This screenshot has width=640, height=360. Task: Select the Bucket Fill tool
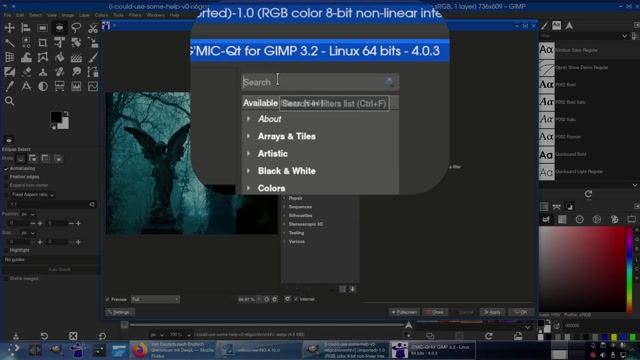(59, 57)
